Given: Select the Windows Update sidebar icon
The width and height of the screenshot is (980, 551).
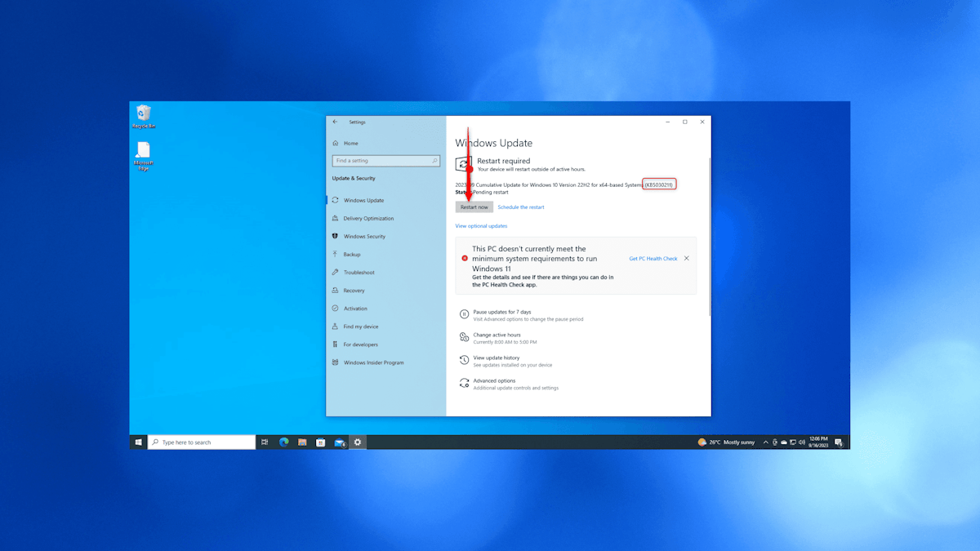Looking at the screenshot, I should click(x=334, y=200).
